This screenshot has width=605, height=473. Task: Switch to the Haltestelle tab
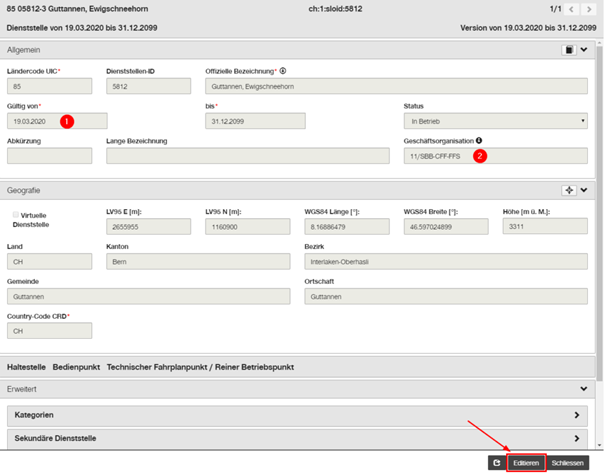click(26, 367)
